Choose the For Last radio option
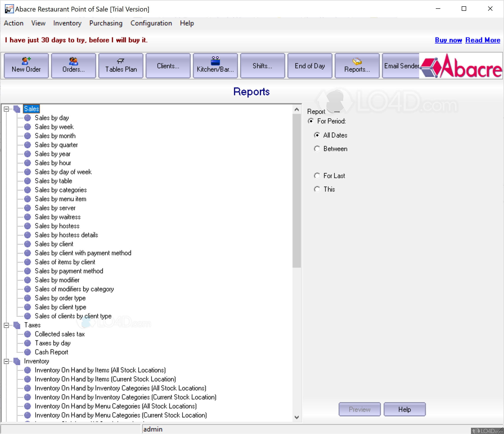 pyautogui.click(x=317, y=176)
